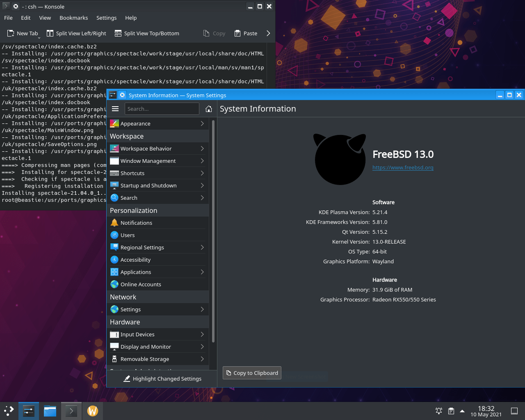The image size is (525, 420).
Task: Toggle the sidebar with the hamburger menu
Action: (115, 109)
